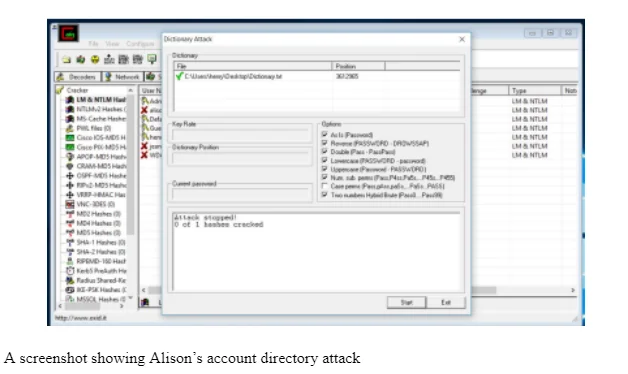
Task: Click the Cisco IOS-MD5 green icon
Action: 70,138
